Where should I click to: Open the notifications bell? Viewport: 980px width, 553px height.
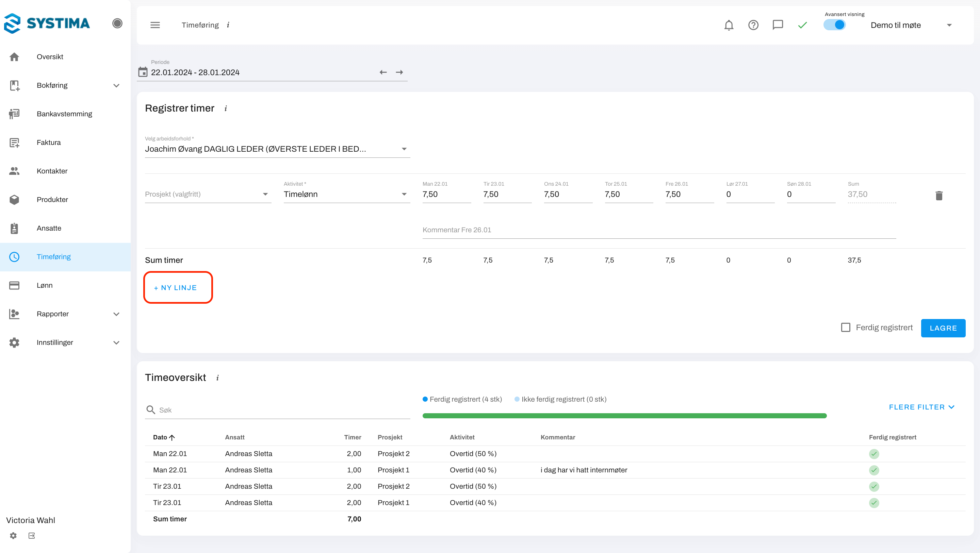click(x=729, y=25)
